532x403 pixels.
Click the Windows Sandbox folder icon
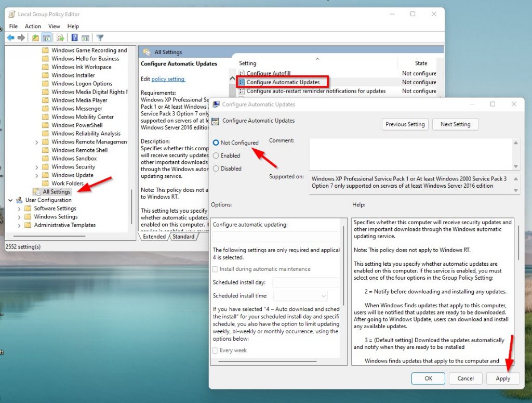(45, 158)
